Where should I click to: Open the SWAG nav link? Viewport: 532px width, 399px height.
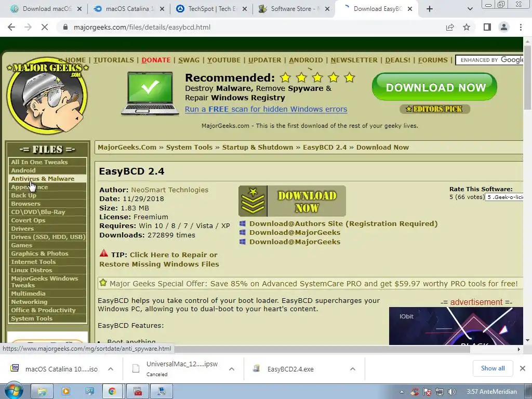click(189, 60)
